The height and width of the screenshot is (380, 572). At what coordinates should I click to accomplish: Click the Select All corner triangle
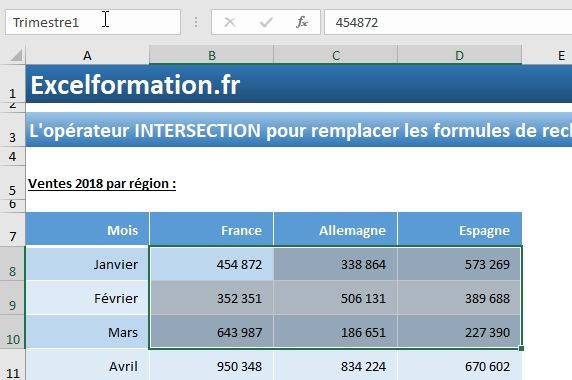[x=15, y=55]
